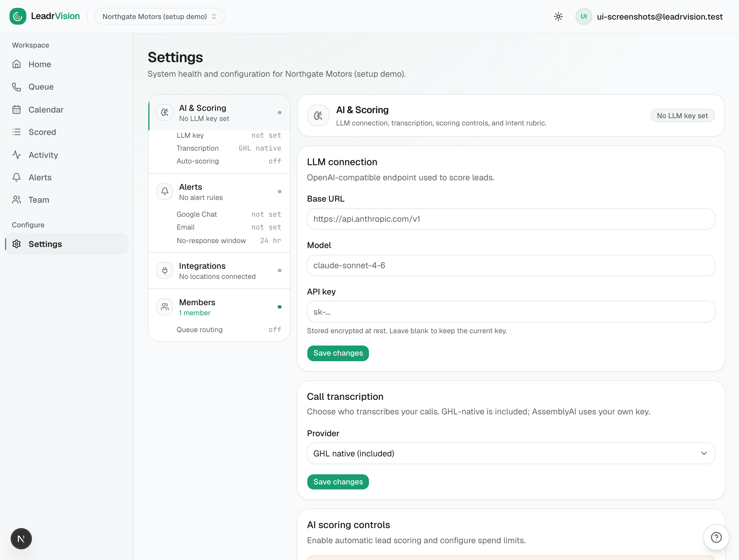Open the UI user avatar

click(x=583, y=16)
